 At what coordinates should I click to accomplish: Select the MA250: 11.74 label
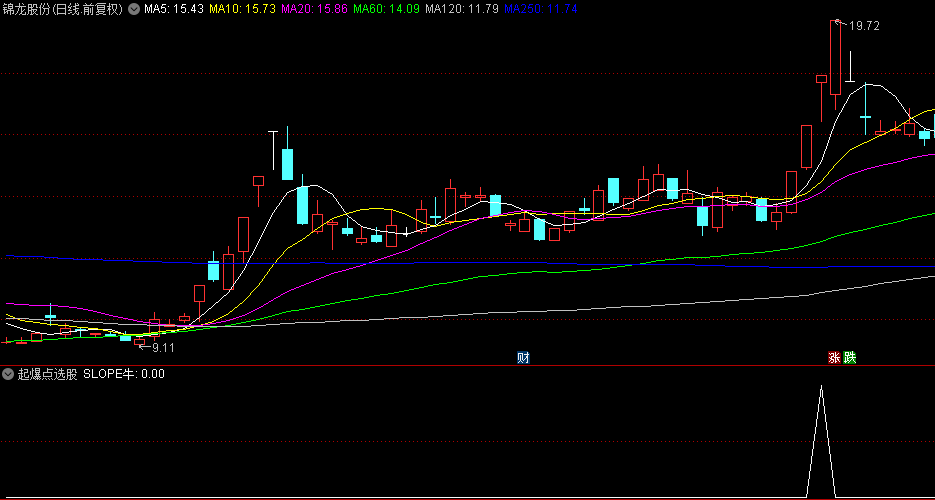(541, 10)
